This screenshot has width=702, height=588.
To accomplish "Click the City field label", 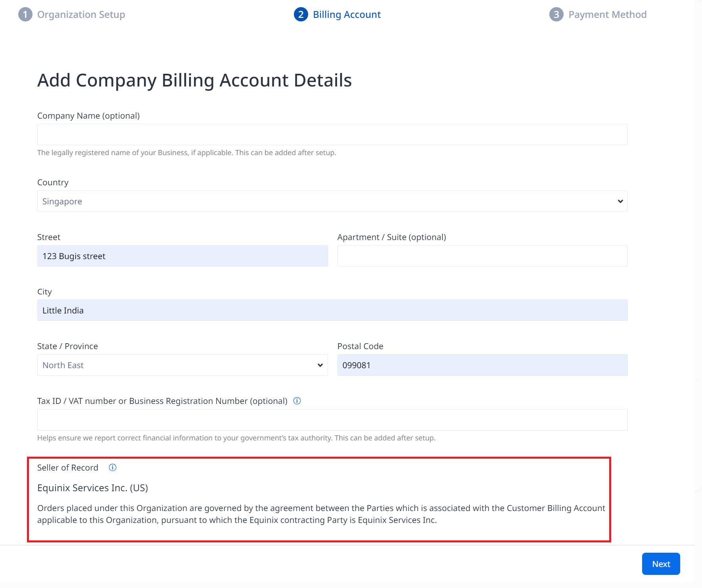I will [44, 292].
